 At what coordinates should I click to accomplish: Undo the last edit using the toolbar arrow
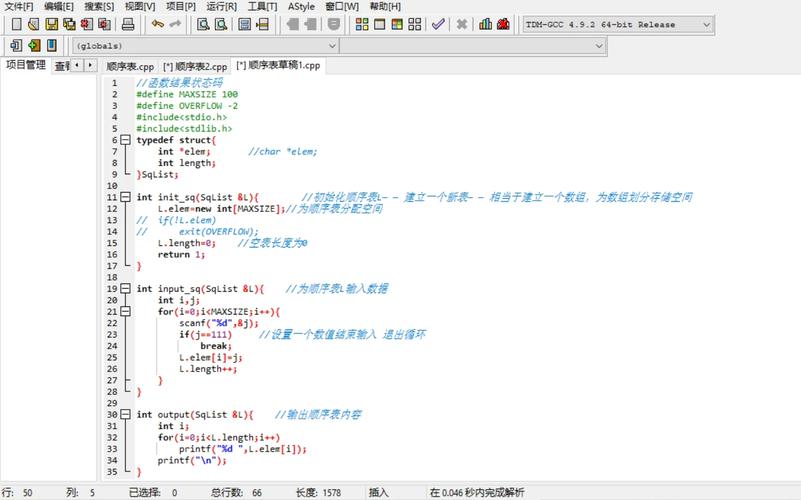(x=158, y=24)
